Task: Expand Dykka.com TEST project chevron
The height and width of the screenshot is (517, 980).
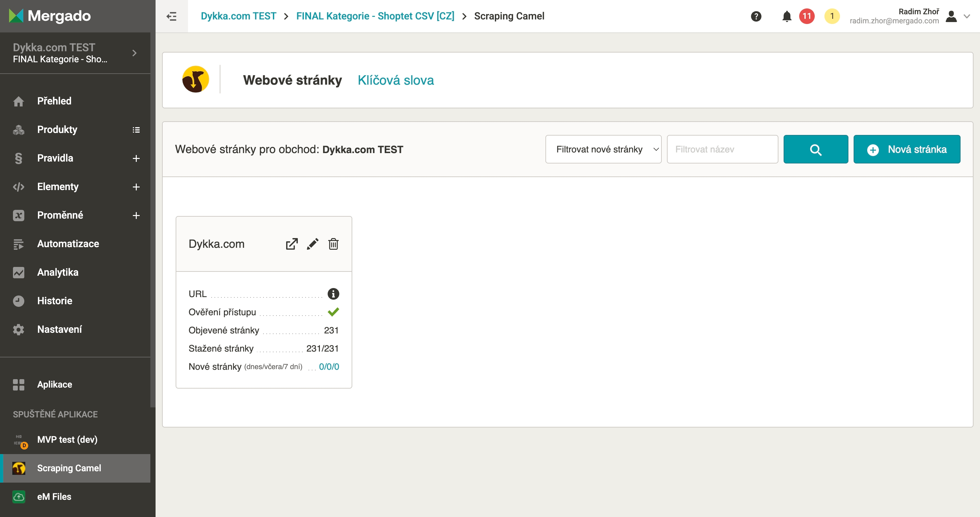Action: [134, 53]
